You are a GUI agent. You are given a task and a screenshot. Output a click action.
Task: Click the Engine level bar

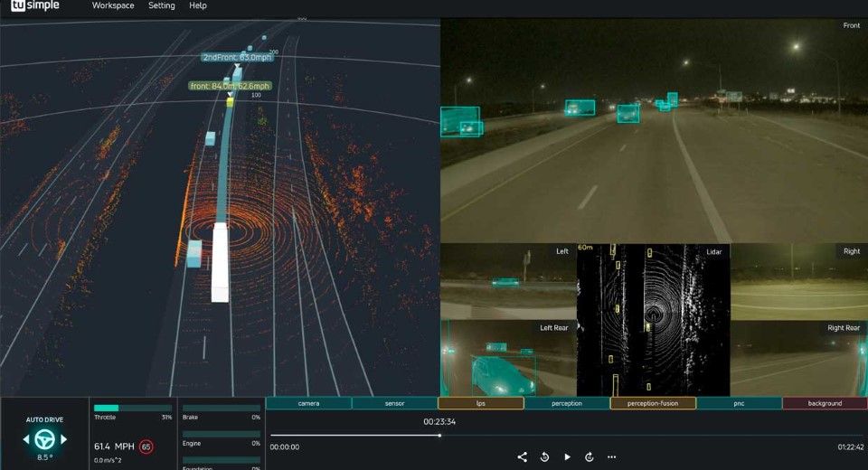pyautogui.click(x=222, y=435)
